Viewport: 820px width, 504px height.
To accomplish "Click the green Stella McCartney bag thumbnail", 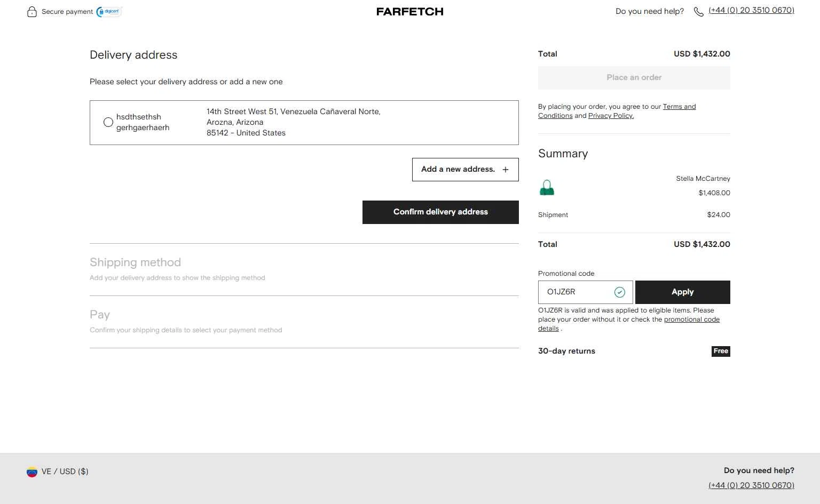I will point(547,187).
